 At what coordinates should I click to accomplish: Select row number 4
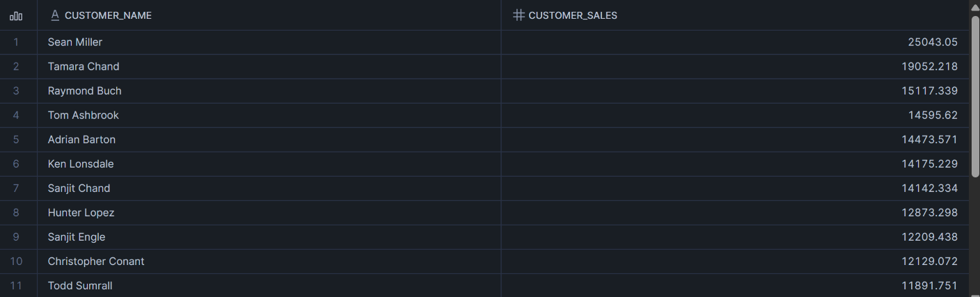pyautogui.click(x=16, y=115)
